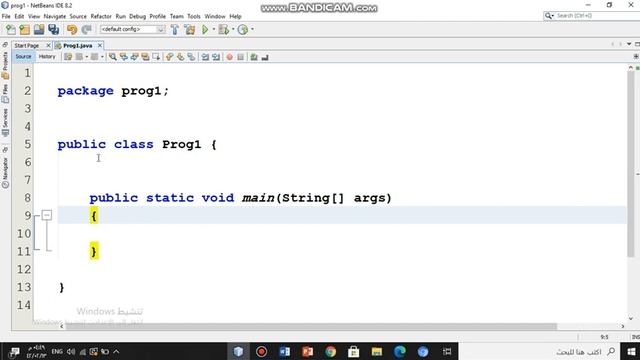
Task: Click the Windows Start button
Action: pyautogui.click(x=631, y=351)
